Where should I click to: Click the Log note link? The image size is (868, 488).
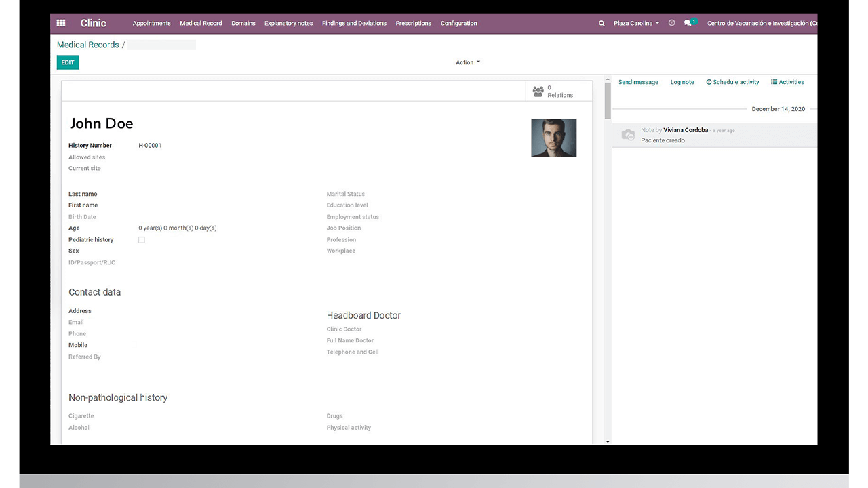click(682, 82)
